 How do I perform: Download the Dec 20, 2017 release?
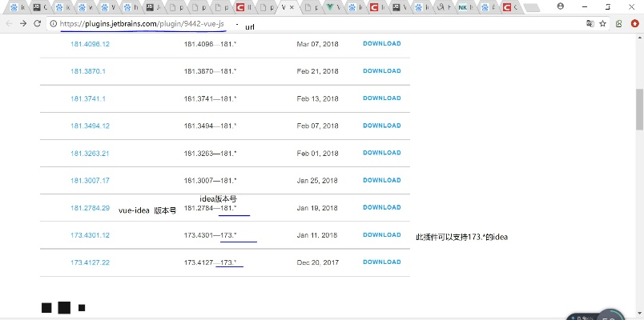[x=382, y=262]
